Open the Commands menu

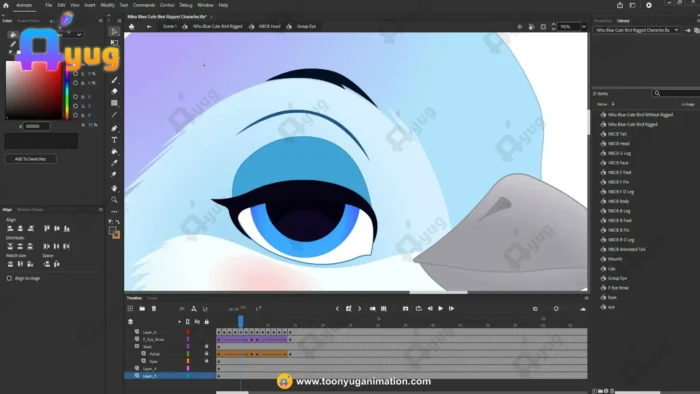point(144,5)
